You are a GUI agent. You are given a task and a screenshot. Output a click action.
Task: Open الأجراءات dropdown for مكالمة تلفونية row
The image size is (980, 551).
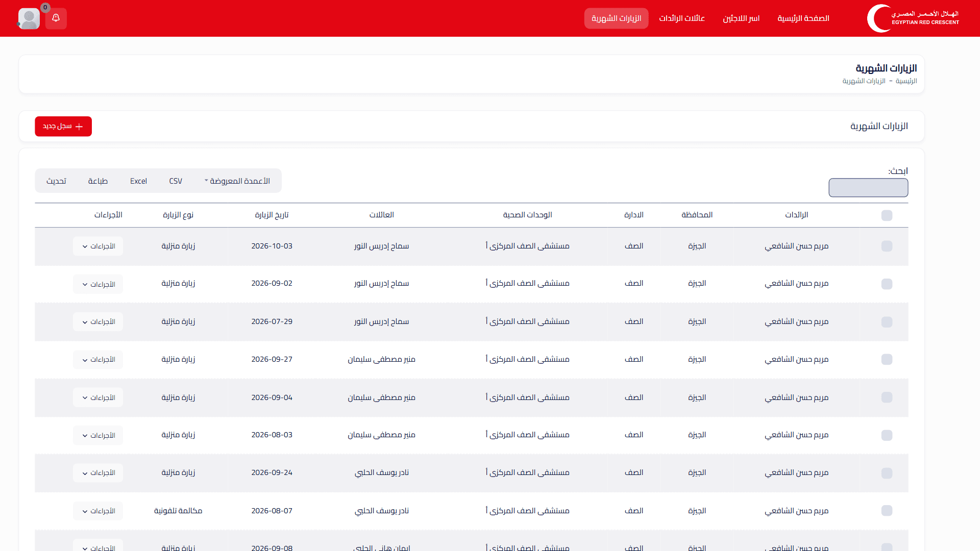click(98, 511)
